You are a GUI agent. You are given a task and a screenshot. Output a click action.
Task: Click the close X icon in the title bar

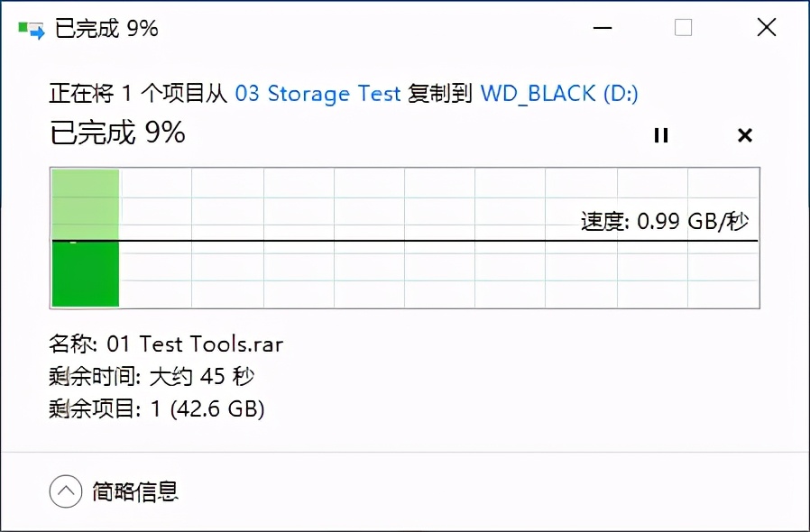click(766, 28)
